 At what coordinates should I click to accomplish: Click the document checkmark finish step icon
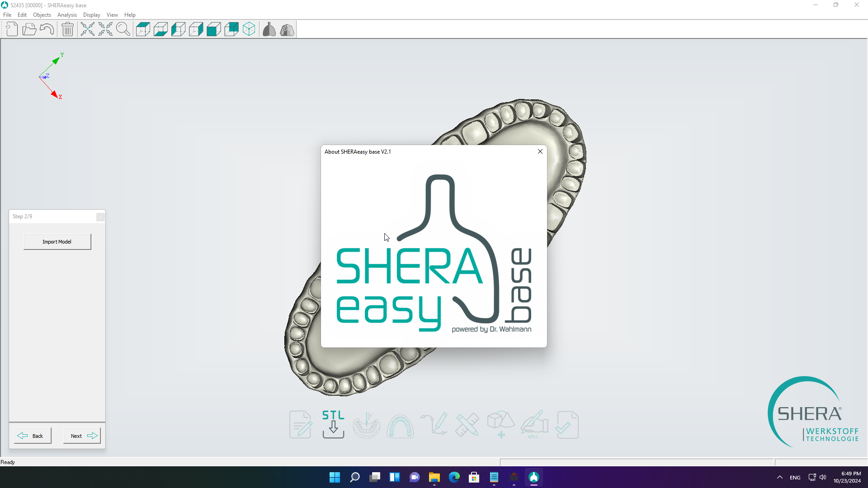pyautogui.click(x=567, y=425)
